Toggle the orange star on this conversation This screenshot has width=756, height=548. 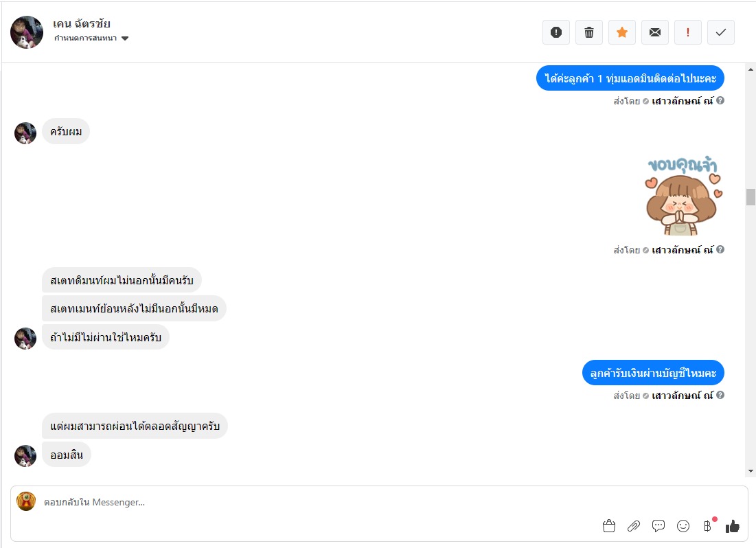tap(621, 32)
